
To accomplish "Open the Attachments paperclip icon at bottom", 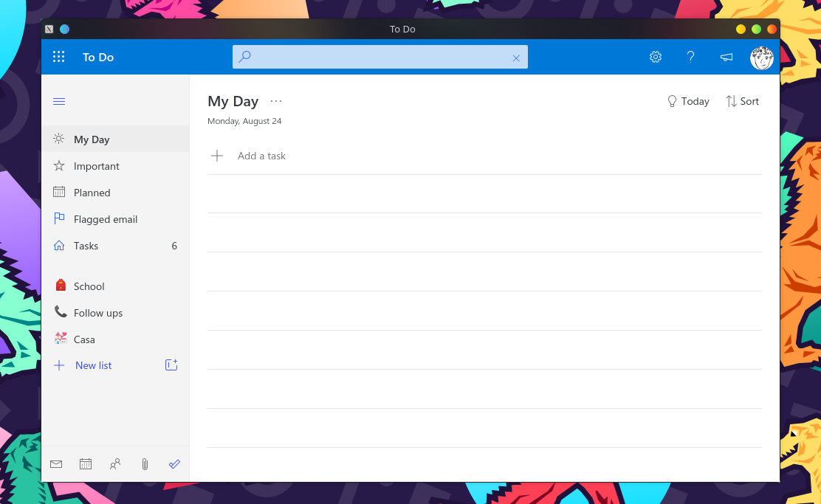I will pos(145,464).
